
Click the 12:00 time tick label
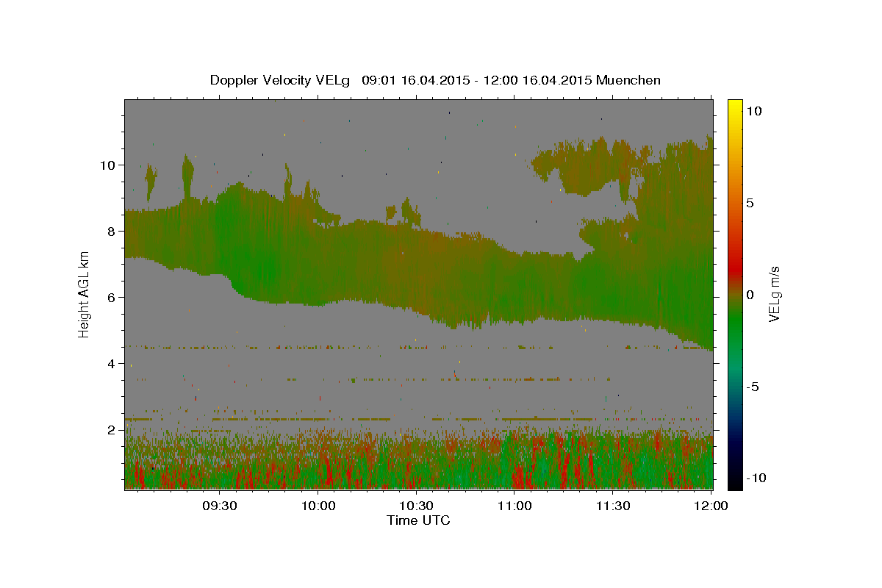pos(711,506)
